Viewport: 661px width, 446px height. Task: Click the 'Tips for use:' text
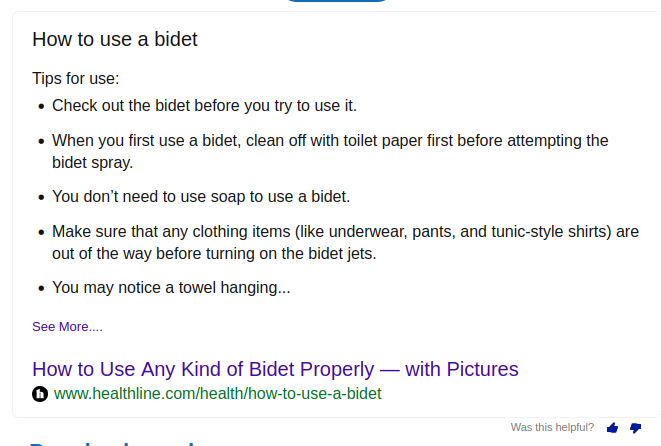(75, 78)
